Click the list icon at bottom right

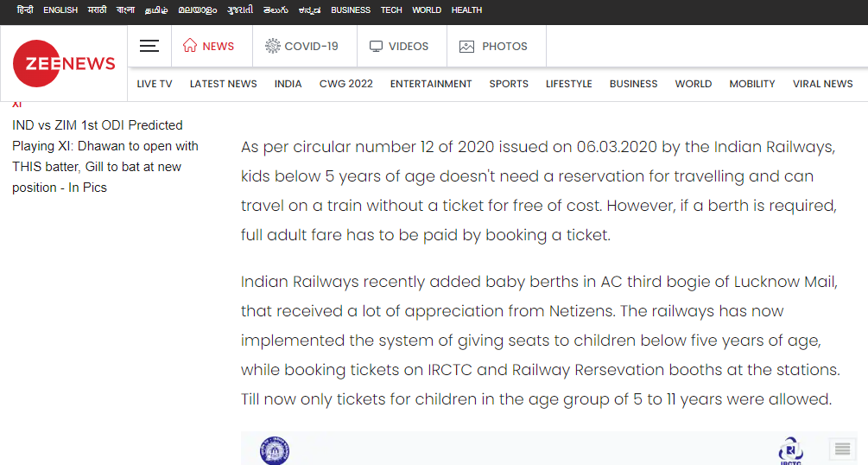843,449
